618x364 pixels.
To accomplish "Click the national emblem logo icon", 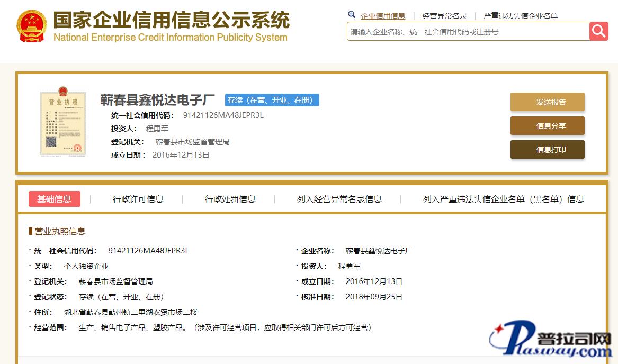I will pyautogui.click(x=31, y=26).
